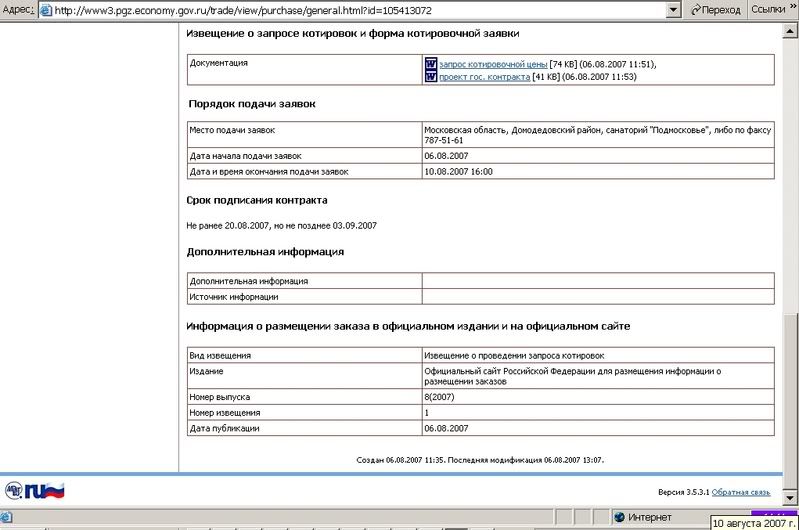
Task: Click the vertical scrollbar up arrow
Action: coord(791,29)
